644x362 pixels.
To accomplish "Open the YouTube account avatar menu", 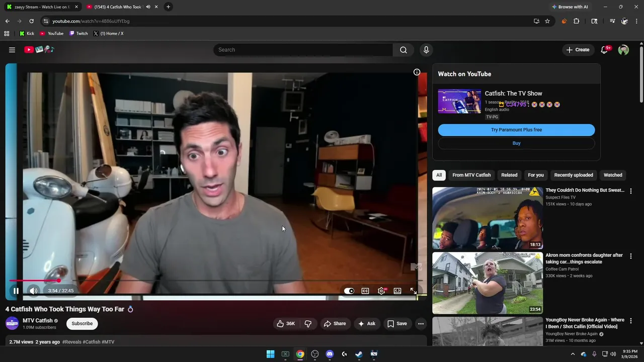I will click(623, 50).
